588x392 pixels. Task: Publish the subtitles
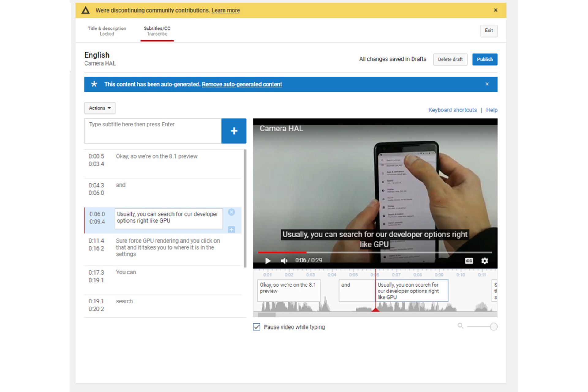coord(485,59)
